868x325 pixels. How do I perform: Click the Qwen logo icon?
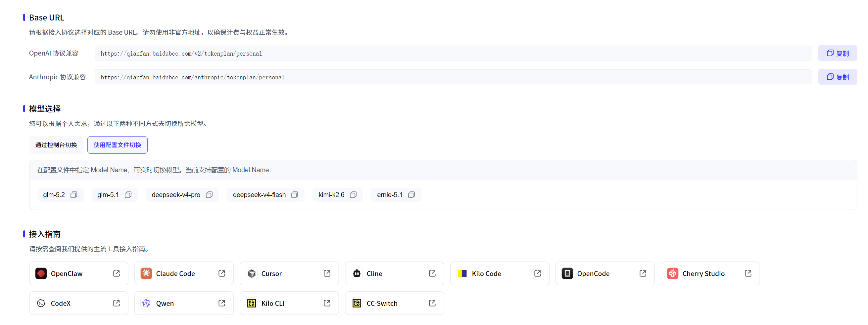click(146, 303)
